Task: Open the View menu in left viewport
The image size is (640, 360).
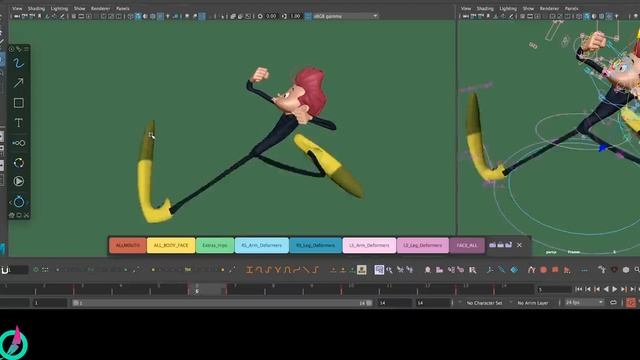Action: [x=17, y=8]
